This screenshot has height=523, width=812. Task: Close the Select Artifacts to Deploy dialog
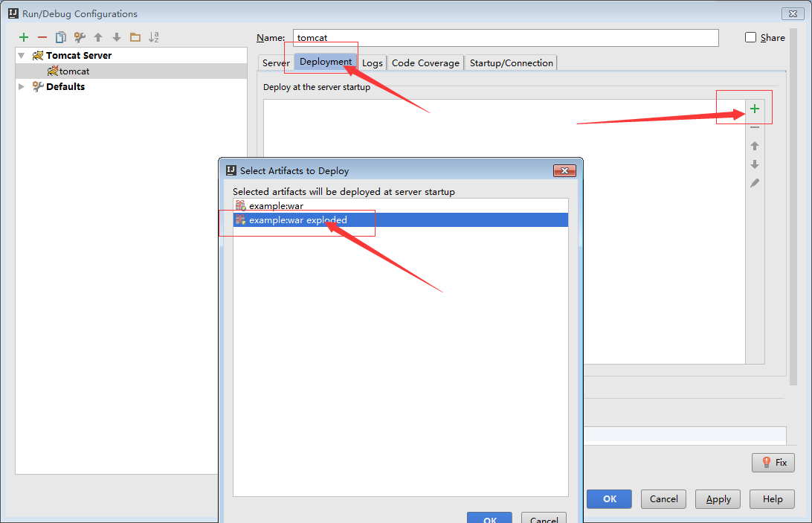(x=564, y=170)
